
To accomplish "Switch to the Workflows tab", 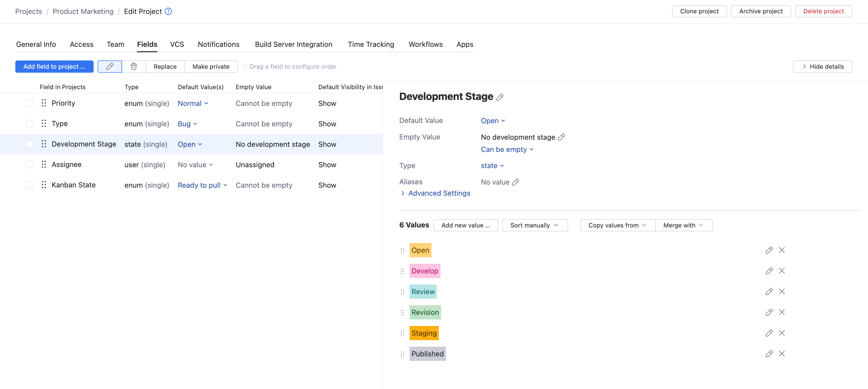I will click(x=425, y=45).
